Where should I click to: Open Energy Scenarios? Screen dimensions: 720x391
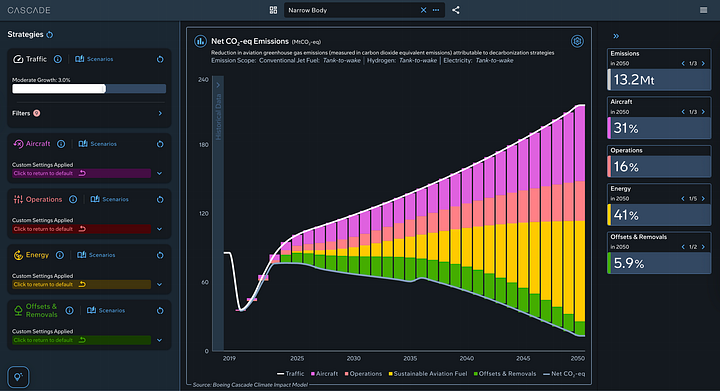[x=96, y=255]
